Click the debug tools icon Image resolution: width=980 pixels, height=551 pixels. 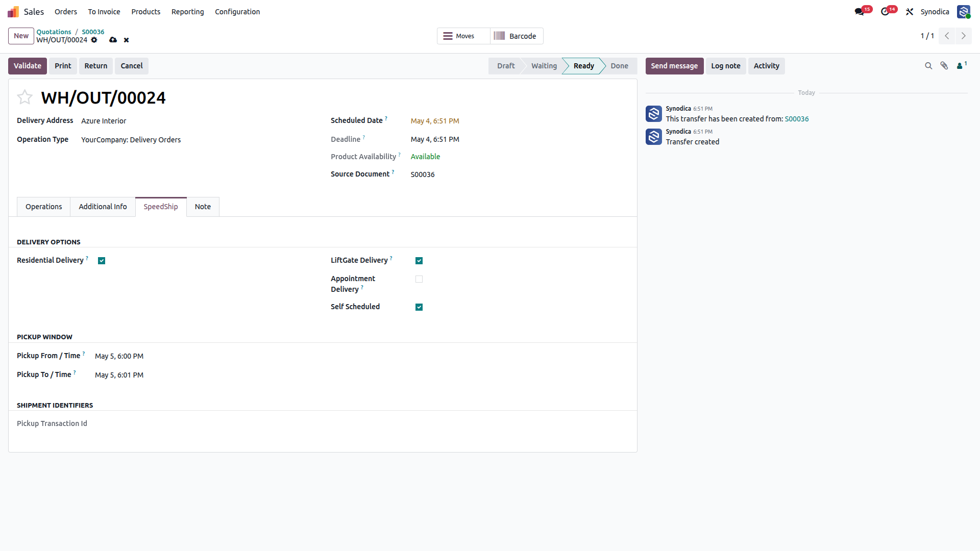click(910, 12)
